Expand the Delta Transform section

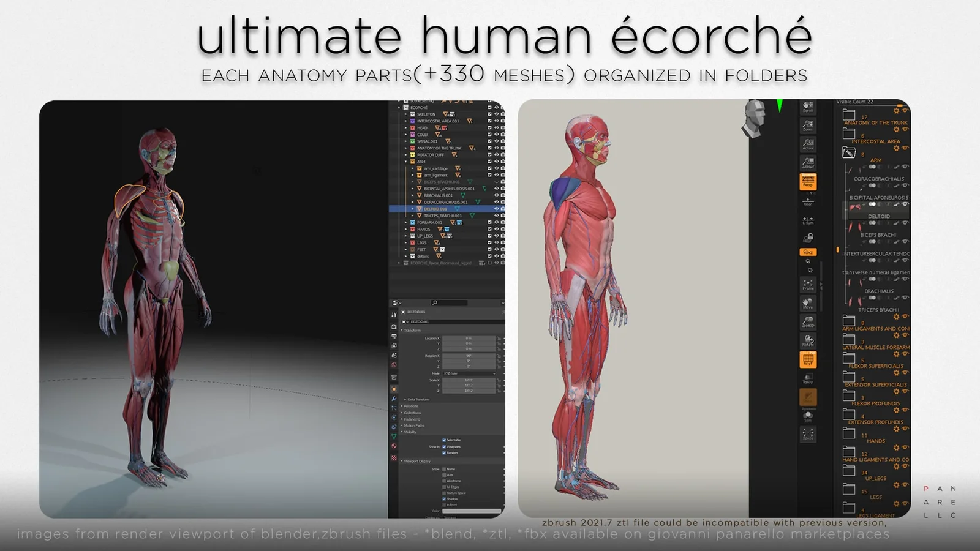pos(418,399)
